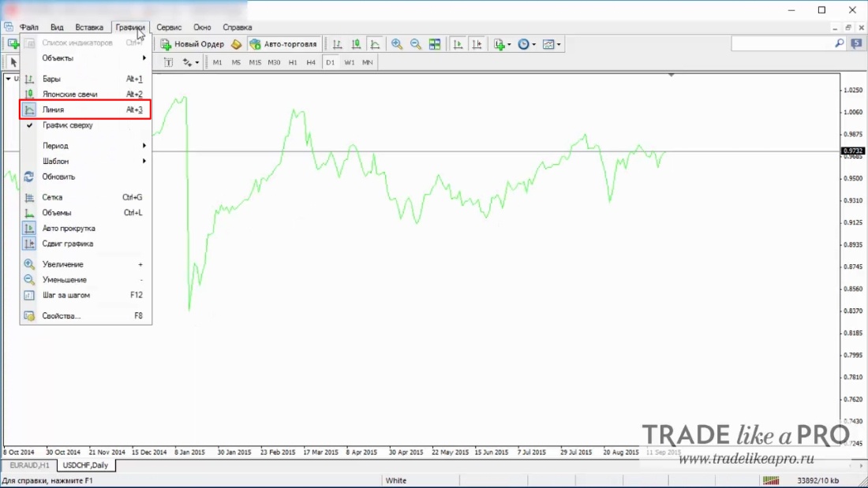Open the Вставка menu
868x488 pixels.
[89, 27]
